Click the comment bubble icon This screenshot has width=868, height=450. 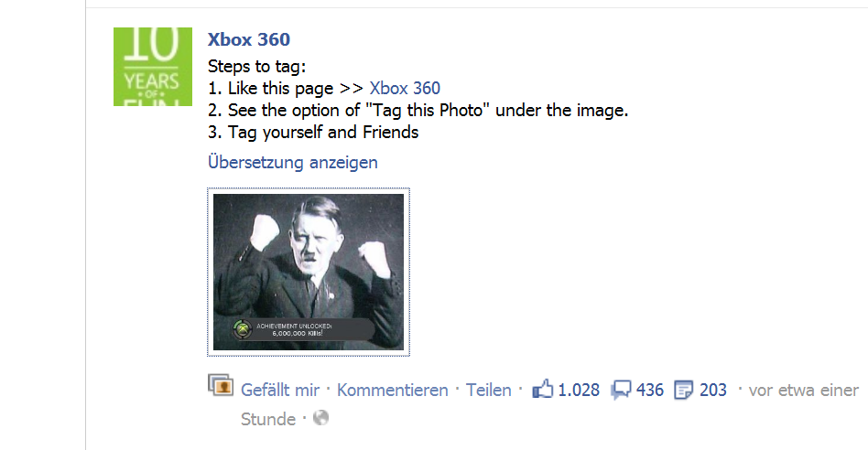pos(621,390)
